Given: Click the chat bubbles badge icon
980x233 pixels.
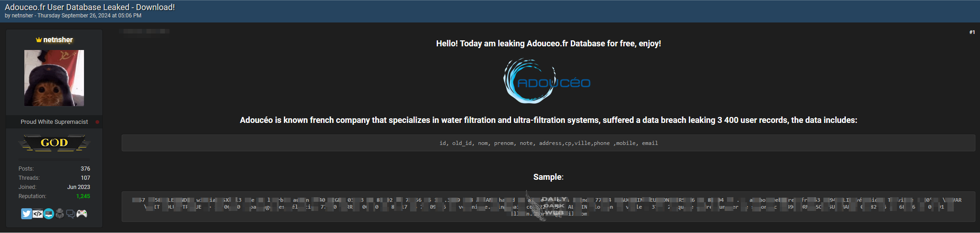Looking at the screenshot, I should [x=71, y=214].
